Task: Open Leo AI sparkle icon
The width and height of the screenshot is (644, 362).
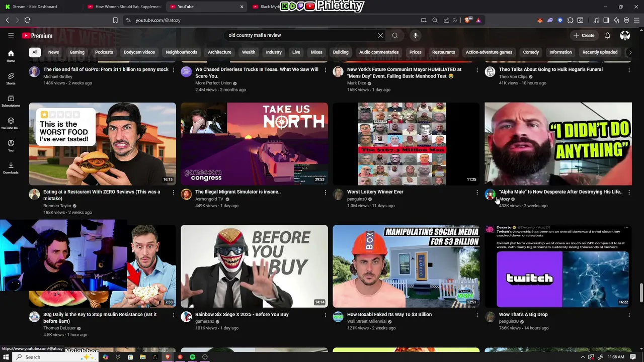Action: point(616,20)
